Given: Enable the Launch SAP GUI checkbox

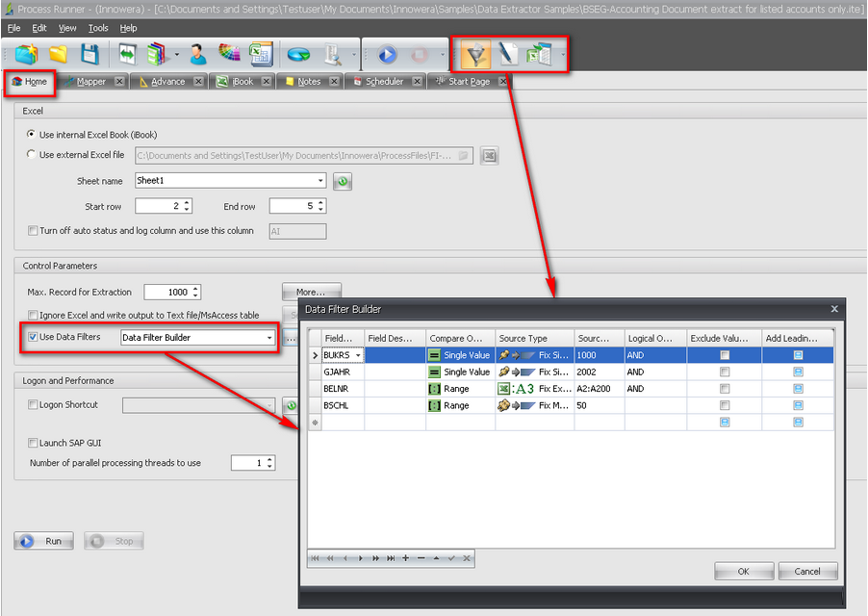Looking at the screenshot, I should pos(35,441).
